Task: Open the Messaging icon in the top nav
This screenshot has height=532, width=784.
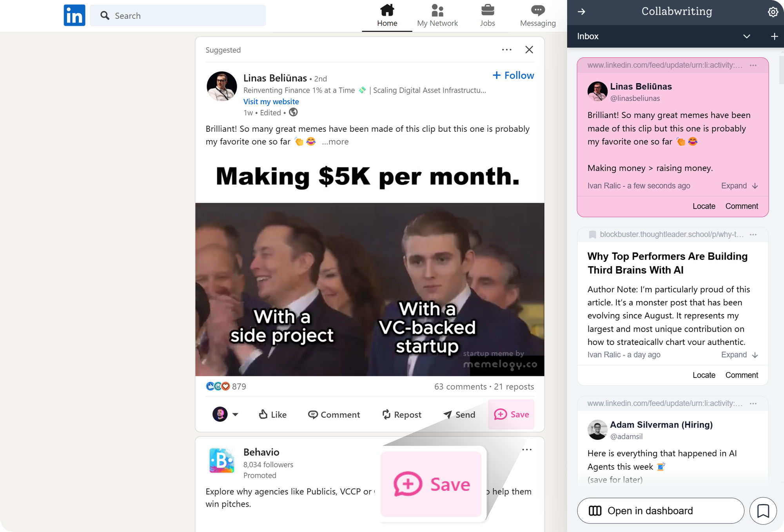Action: [x=537, y=16]
